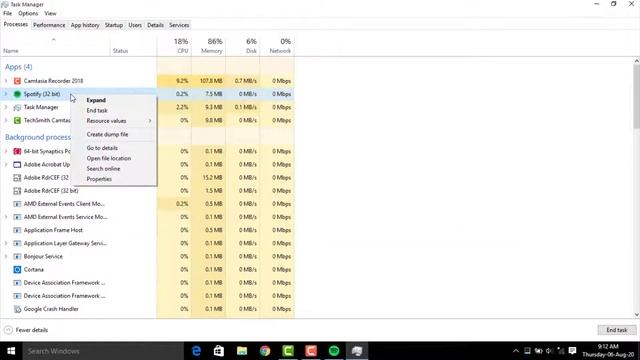
Task: Expand the TechSmith Camtasia process group
Action: pos(6,120)
